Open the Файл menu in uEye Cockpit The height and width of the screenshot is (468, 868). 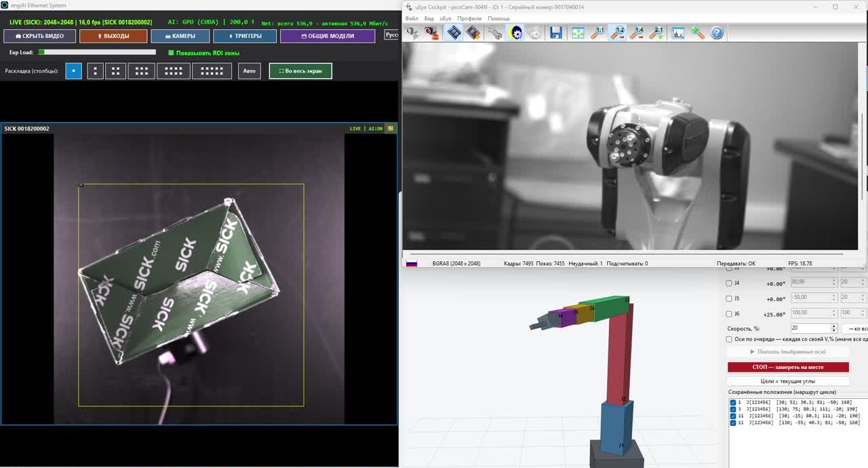412,18
